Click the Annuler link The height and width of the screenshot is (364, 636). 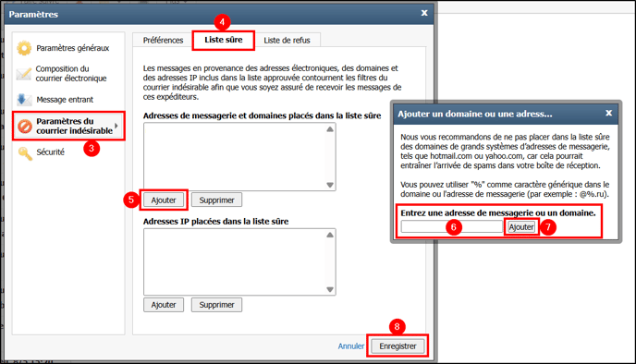[x=351, y=346]
